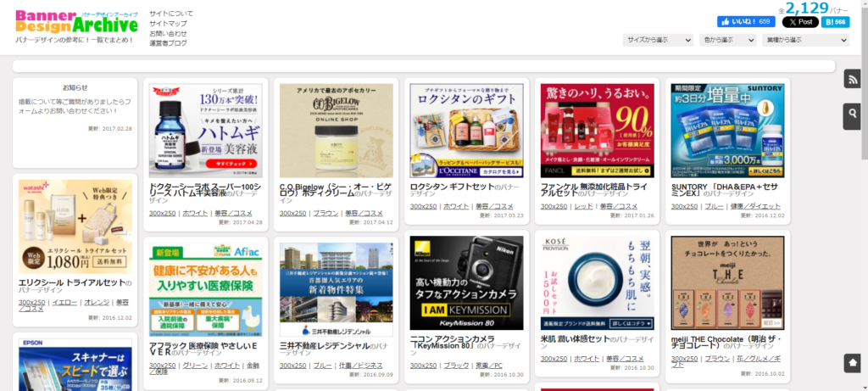
Task: Click the イエロー tag under エリクシール card
Action: pyautogui.click(x=64, y=302)
